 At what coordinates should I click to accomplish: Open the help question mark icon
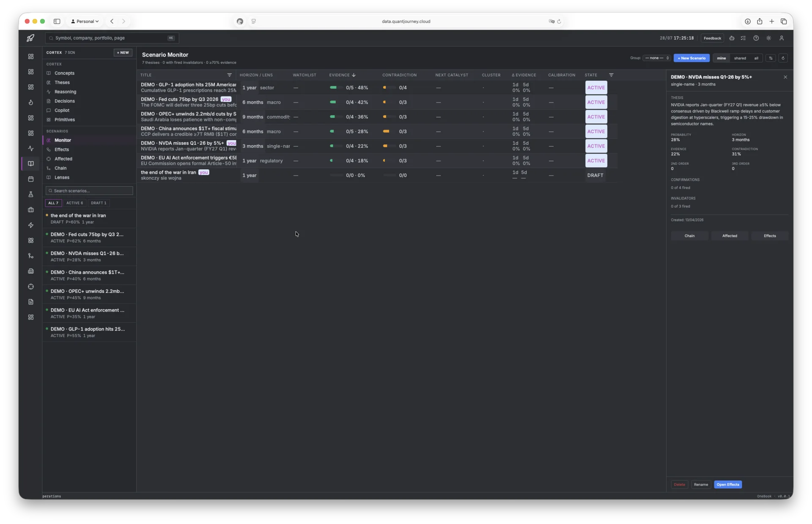756,38
